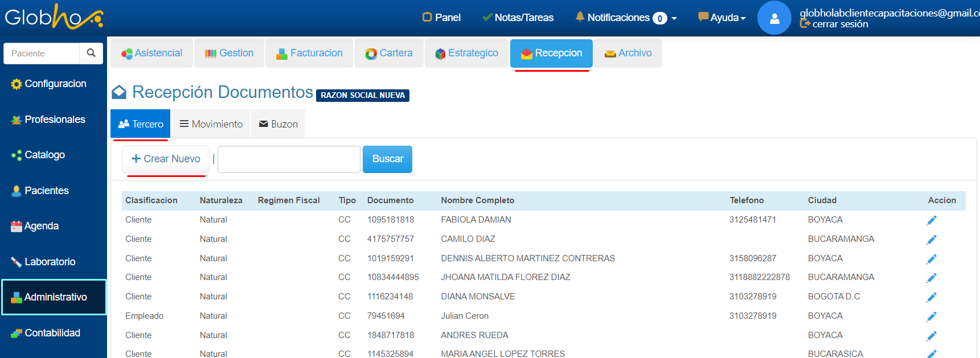Focus the tercero search text box
The height and width of the screenshot is (358, 980).
[289, 159]
